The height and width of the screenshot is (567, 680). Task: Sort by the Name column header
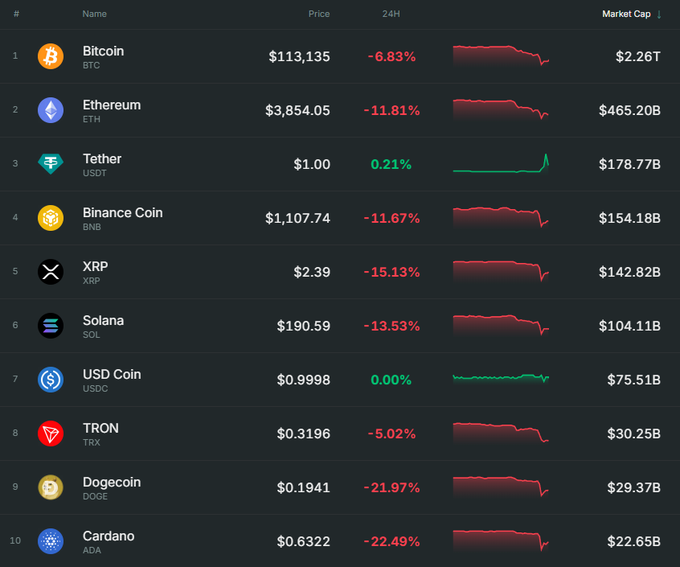point(94,14)
